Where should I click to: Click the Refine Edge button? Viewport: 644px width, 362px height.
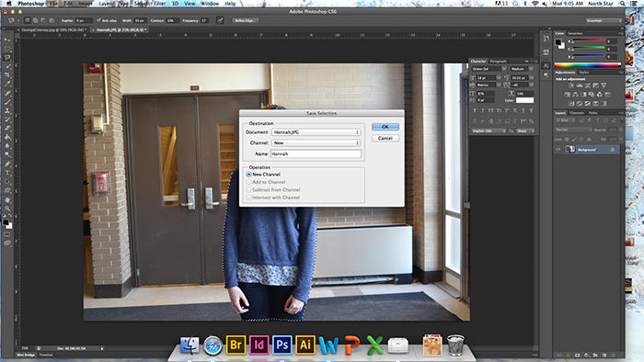click(246, 20)
